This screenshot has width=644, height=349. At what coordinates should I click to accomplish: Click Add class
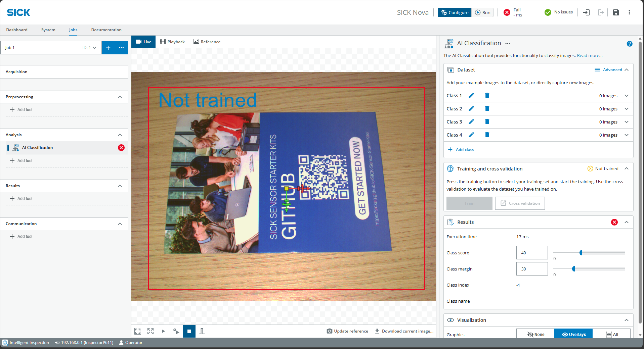(x=461, y=150)
